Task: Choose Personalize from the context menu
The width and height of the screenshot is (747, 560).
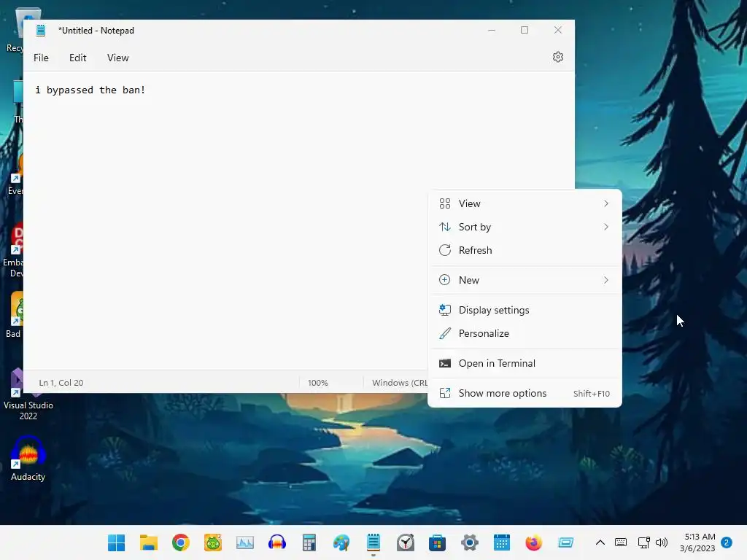Action: click(x=525, y=333)
